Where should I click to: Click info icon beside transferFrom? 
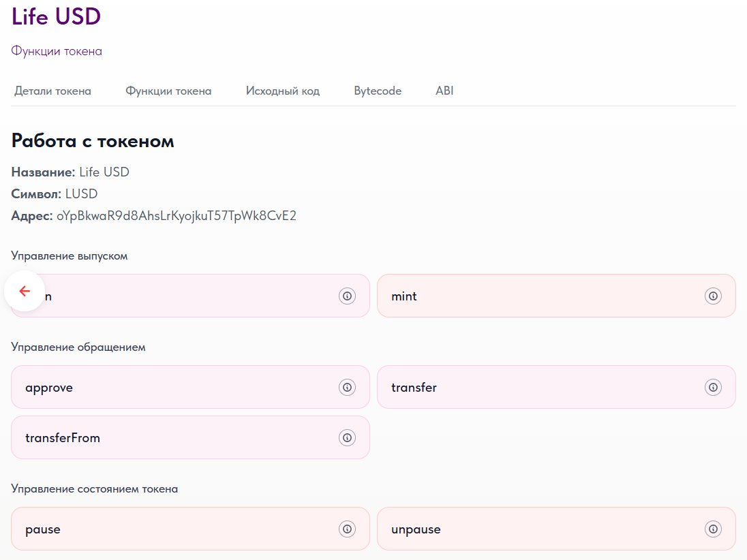[347, 437]
